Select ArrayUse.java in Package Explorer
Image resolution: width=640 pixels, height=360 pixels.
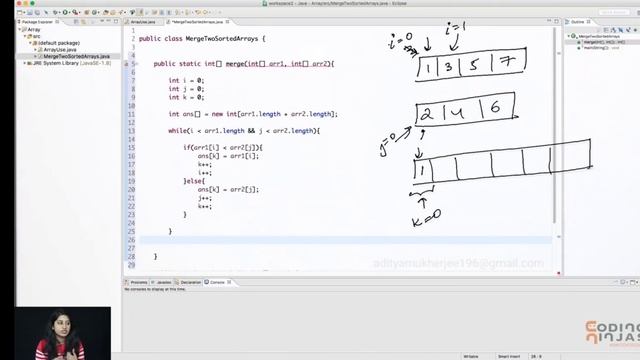60,49
